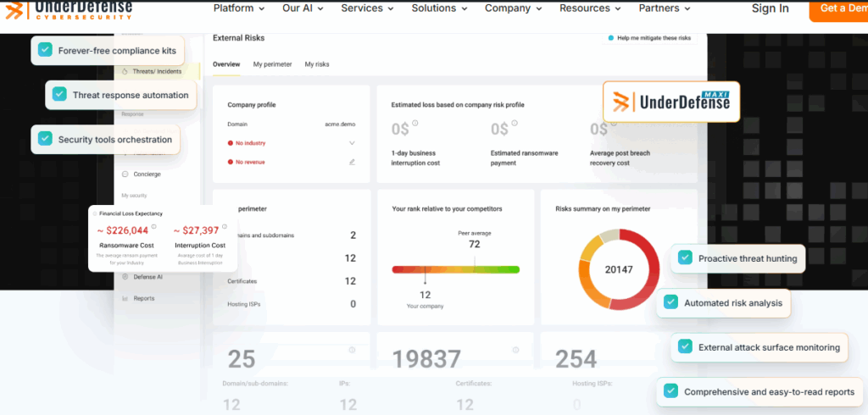The width and height of the screenshot is (868, 415).
Task: Click the 20147 total in donut center
Action: pos(619,270)
